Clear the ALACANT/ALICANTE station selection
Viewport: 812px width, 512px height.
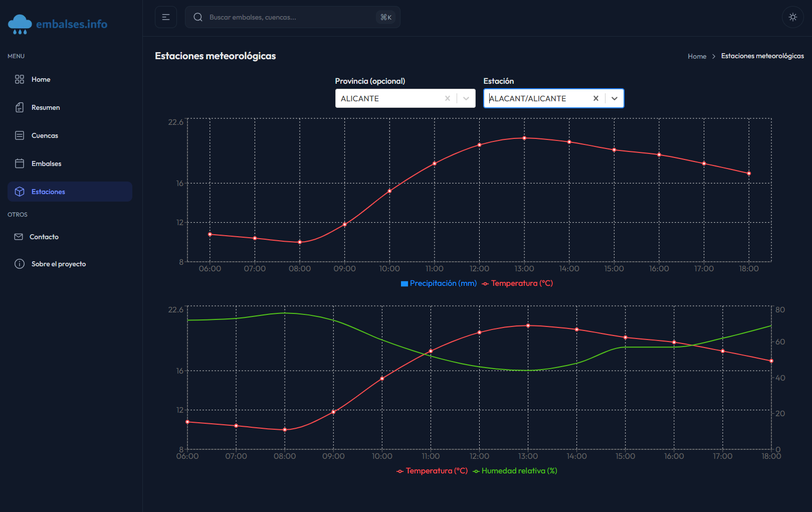tap(596, 98)
